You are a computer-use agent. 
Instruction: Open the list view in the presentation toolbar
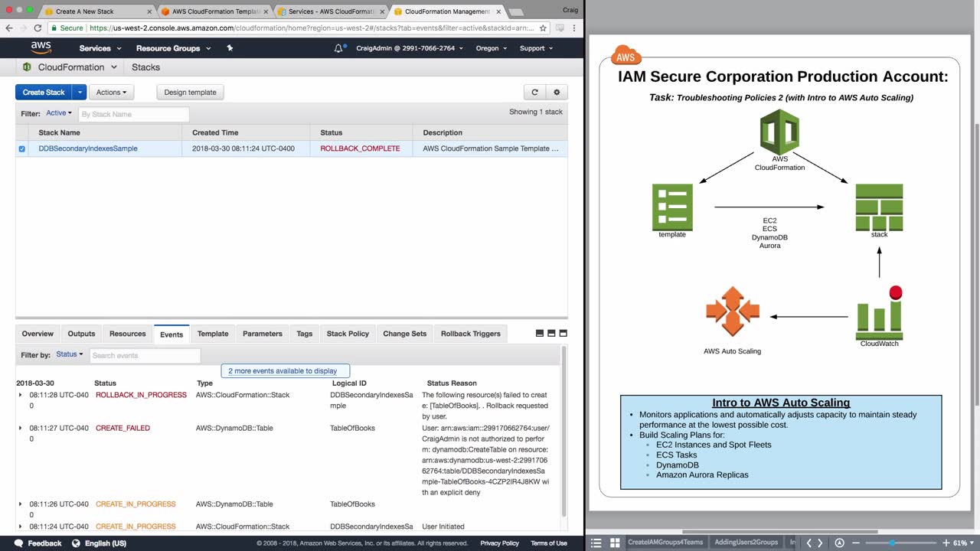pyautogui.click(x=596, y=543)
